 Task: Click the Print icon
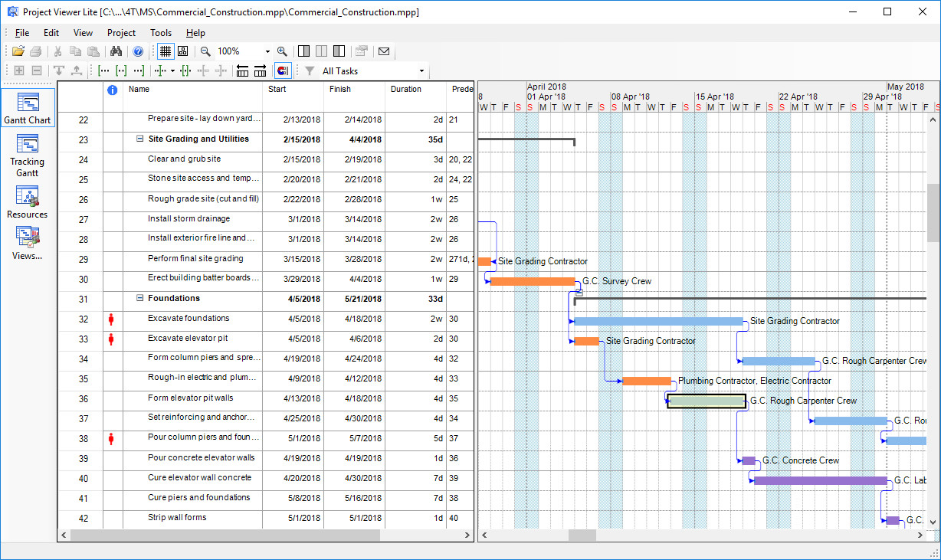point(36,51)
